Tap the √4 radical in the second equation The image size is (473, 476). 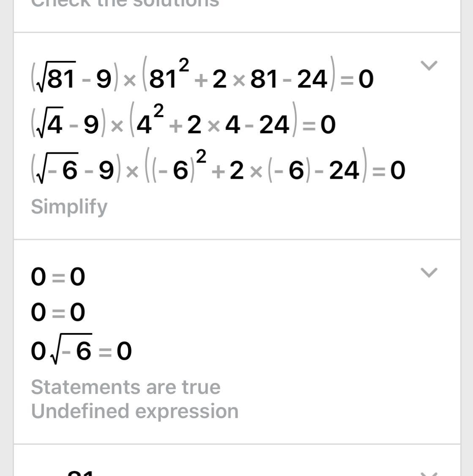click(x=49, y=124)
